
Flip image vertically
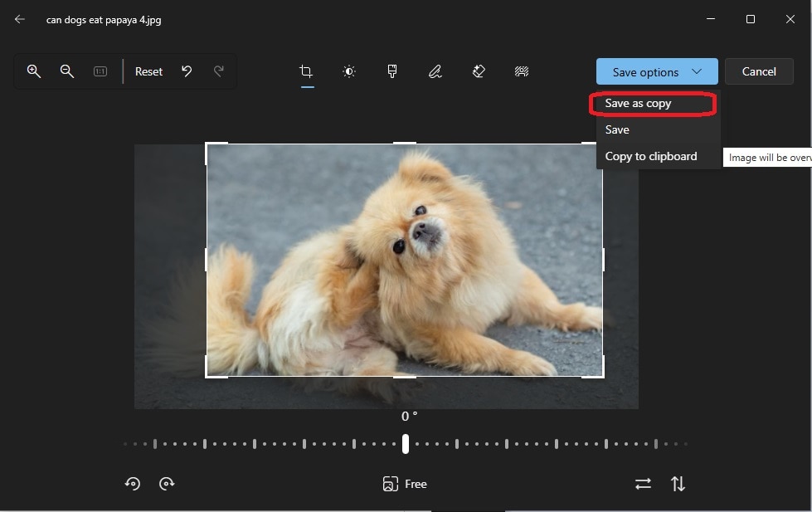pyautogui.click(x=678, y=484)
